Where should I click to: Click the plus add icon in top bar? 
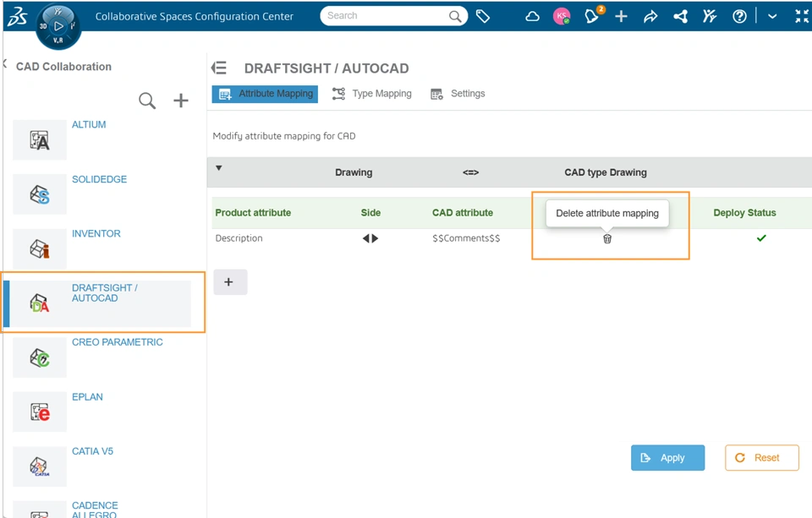pos(621,17)
